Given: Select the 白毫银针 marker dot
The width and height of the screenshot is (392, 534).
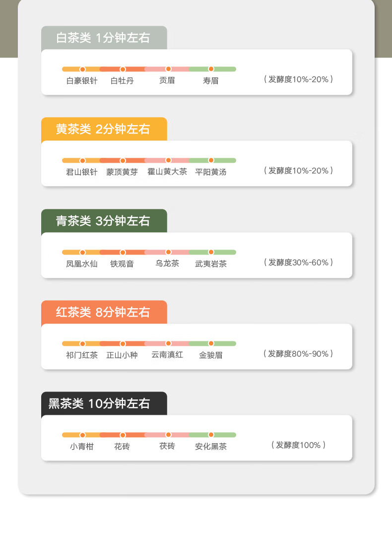Looking at the screenshot, I should pyautogui.click(x=82, y=69).
